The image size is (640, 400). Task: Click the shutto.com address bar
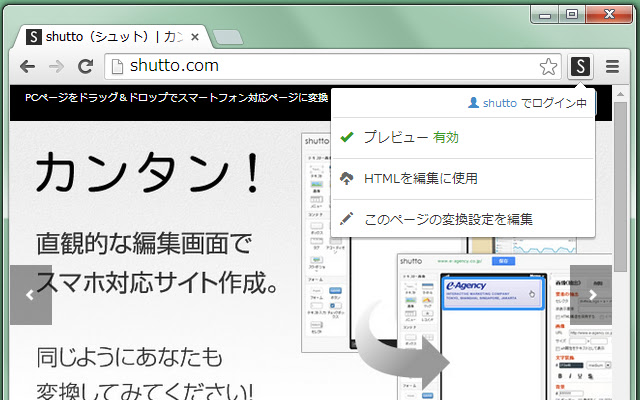(333, 66)
